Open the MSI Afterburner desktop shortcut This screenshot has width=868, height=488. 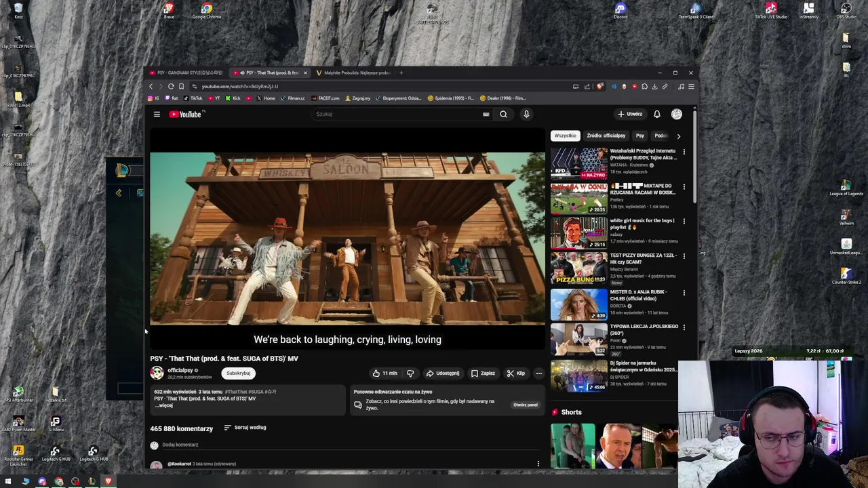[18, 395]
